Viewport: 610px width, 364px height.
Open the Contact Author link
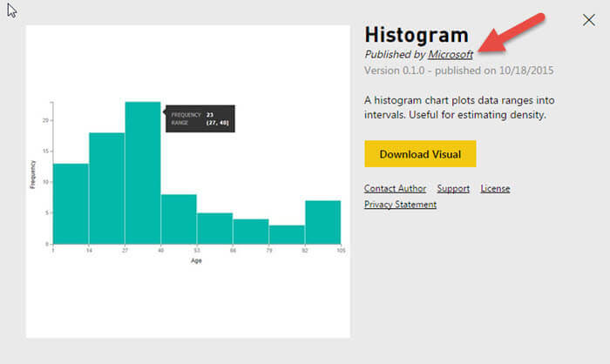395,188
